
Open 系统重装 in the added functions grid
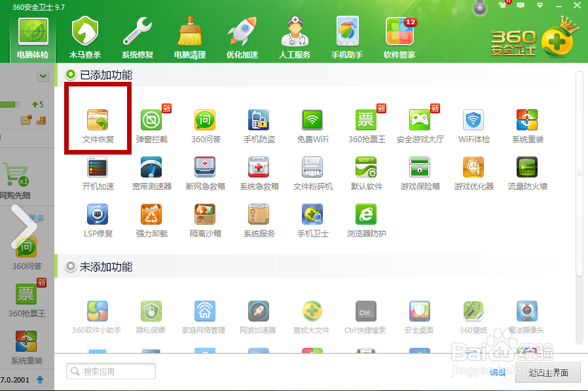click(527, 126)
